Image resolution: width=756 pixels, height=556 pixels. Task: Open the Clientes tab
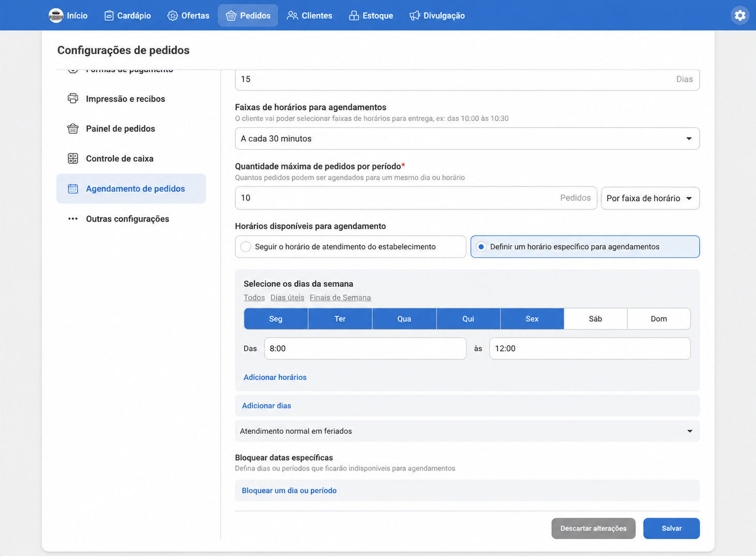coord(310,16)
